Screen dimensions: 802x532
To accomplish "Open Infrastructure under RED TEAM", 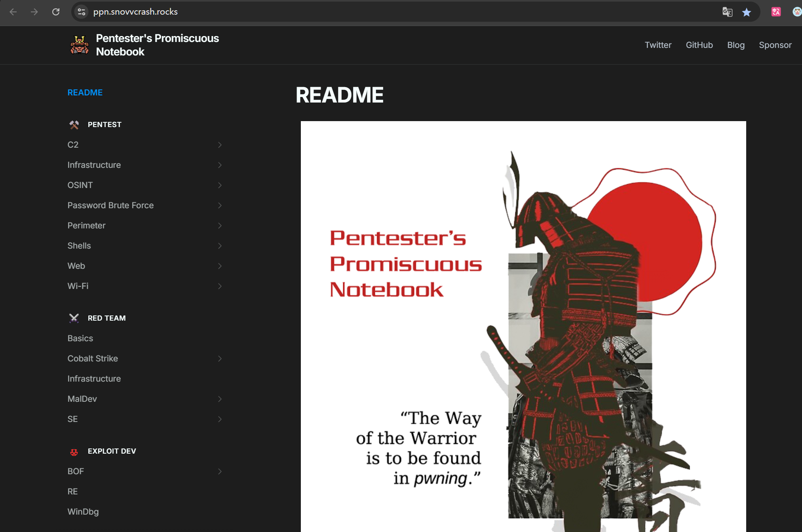I will point(94,379).
